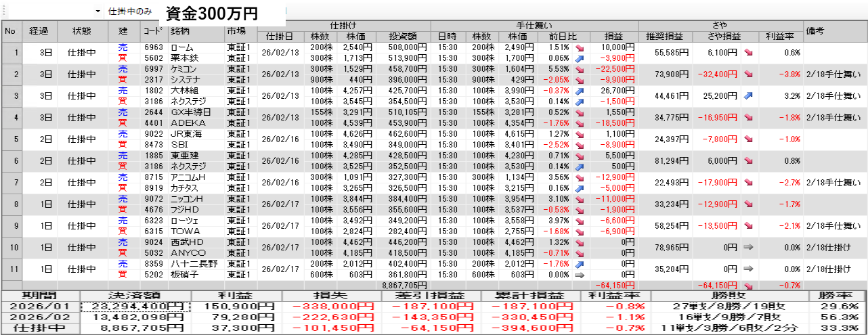The height and width of the screenshot is (335, 868).
Task: Click the red down arrow beside 6,100円 さや損益
Action: click(x=749, y=53)
